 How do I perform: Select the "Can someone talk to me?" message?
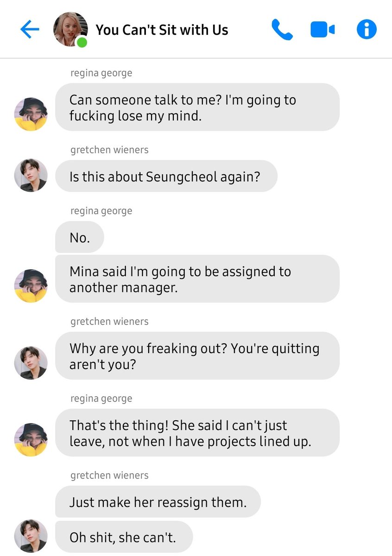click(197, 107)
